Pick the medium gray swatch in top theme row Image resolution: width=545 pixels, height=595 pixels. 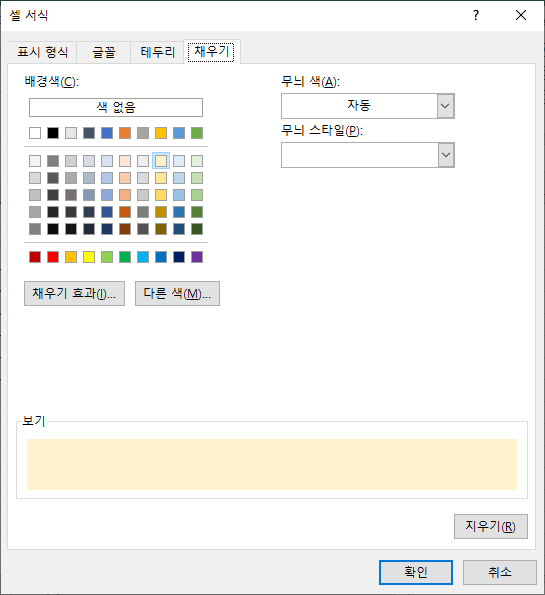tap(143, 133)
